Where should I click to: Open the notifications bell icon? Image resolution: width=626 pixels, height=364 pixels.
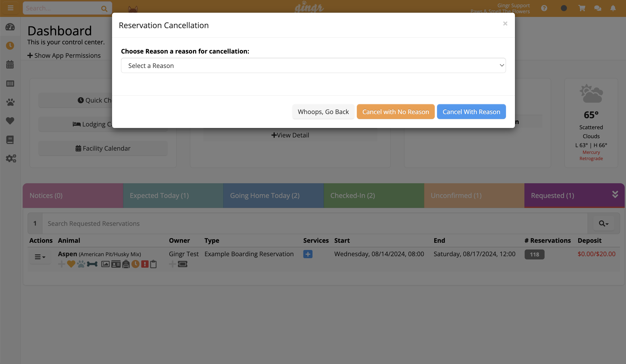coord(613,8)
